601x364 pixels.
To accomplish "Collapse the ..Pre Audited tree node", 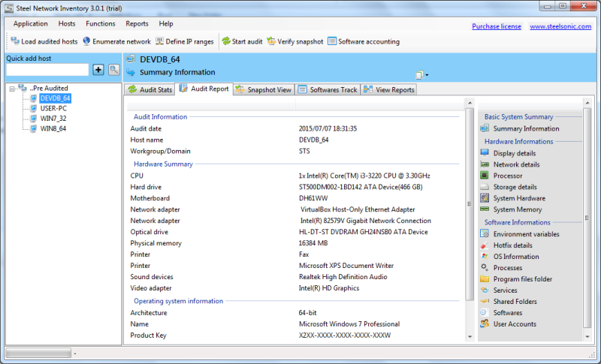I will pos(12,89).
